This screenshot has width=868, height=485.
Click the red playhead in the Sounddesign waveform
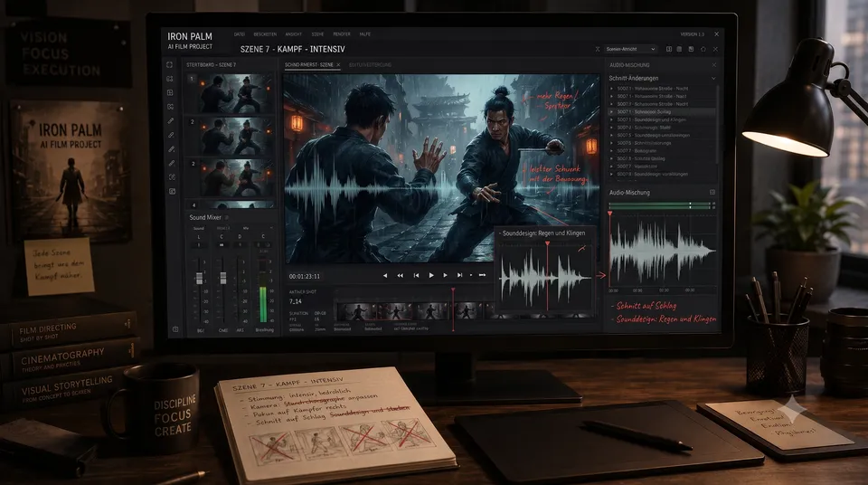(x=548, y=275)
